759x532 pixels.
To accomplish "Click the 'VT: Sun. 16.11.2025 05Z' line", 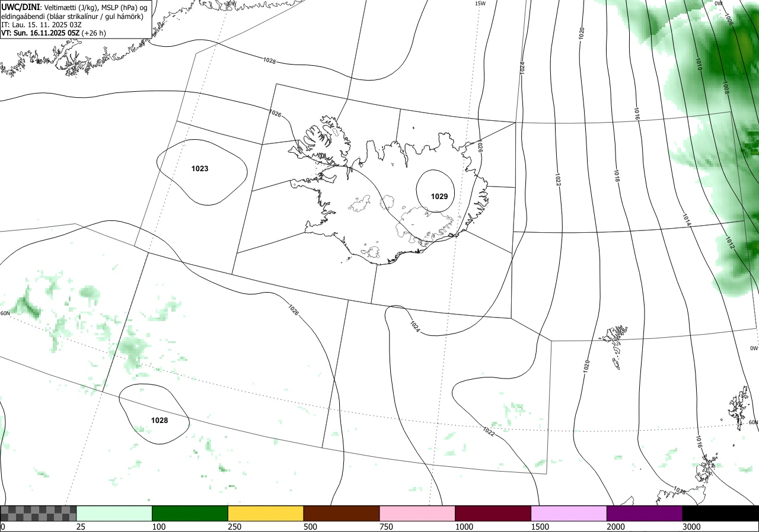I will pos(53,33).
